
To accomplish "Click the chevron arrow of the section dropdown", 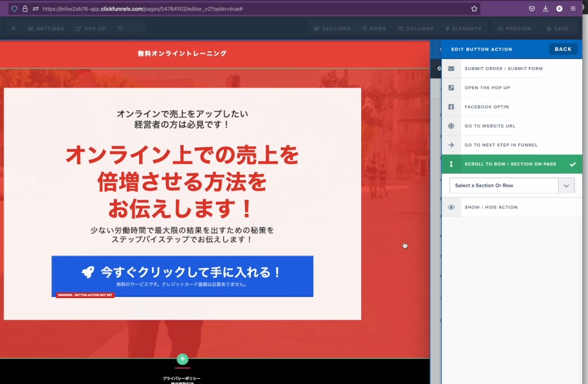I will [566, 186].
